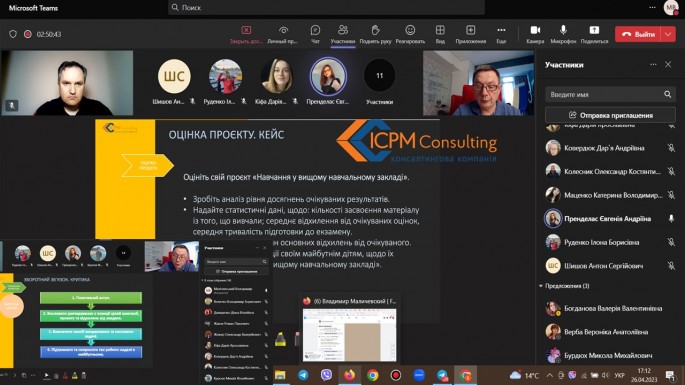Open Telegram from the taskbar

pyautogui.click(x=303, y=375)
